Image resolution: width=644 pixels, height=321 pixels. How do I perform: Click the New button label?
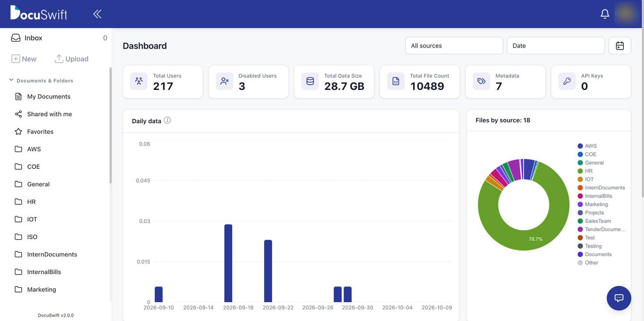pos(29,59)
